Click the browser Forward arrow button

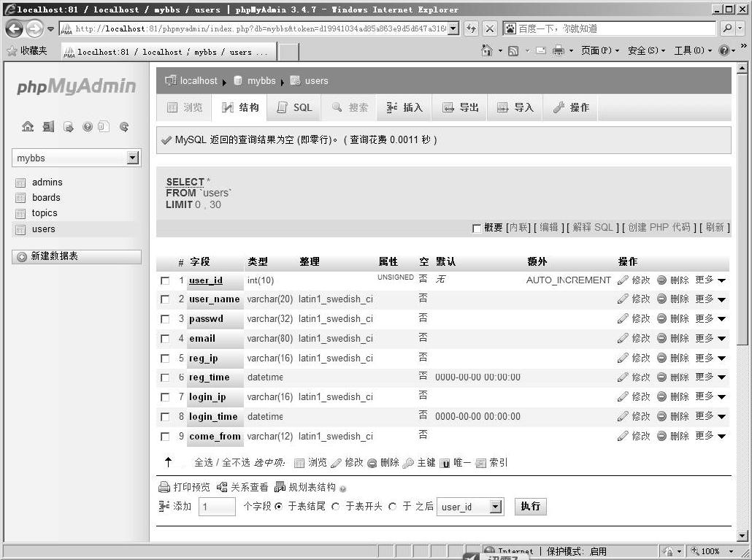coord(34,28)
